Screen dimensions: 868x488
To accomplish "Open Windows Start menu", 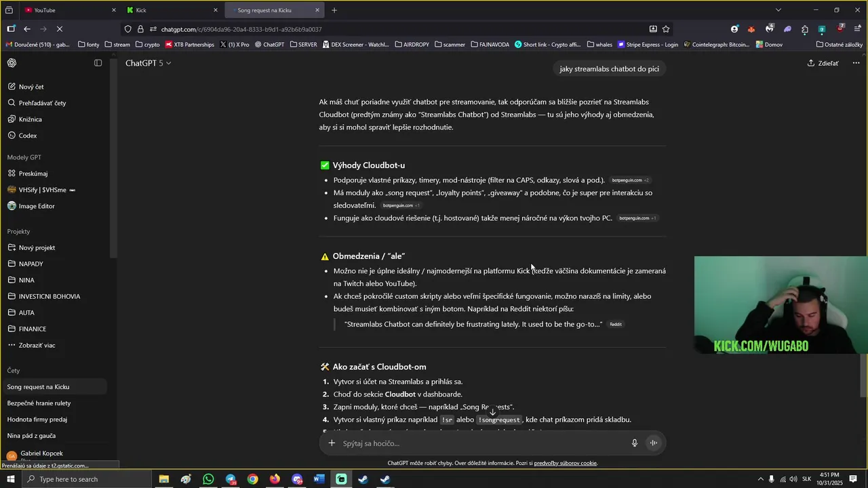I will pyautogui.click(x=10, y=479).
